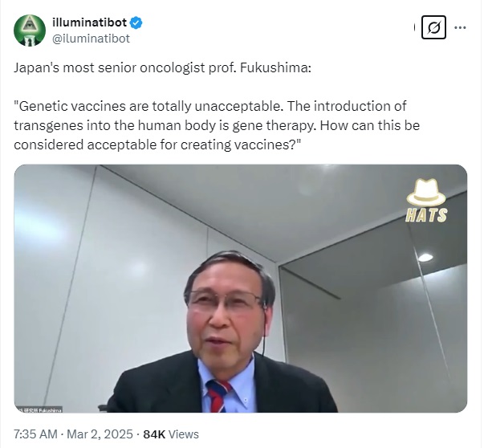Image resolution: width=484 pixels, height=448 pixels.
Task: Click the blue verified checkmark badge
Action: click(x=136, y=22)
